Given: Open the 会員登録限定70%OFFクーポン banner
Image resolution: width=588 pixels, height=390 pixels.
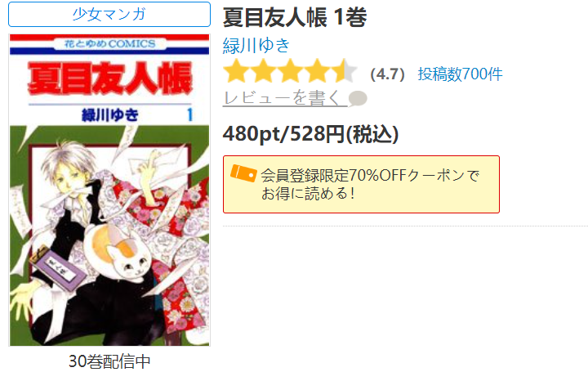Looking at the screenshot, I should (361, 184).
